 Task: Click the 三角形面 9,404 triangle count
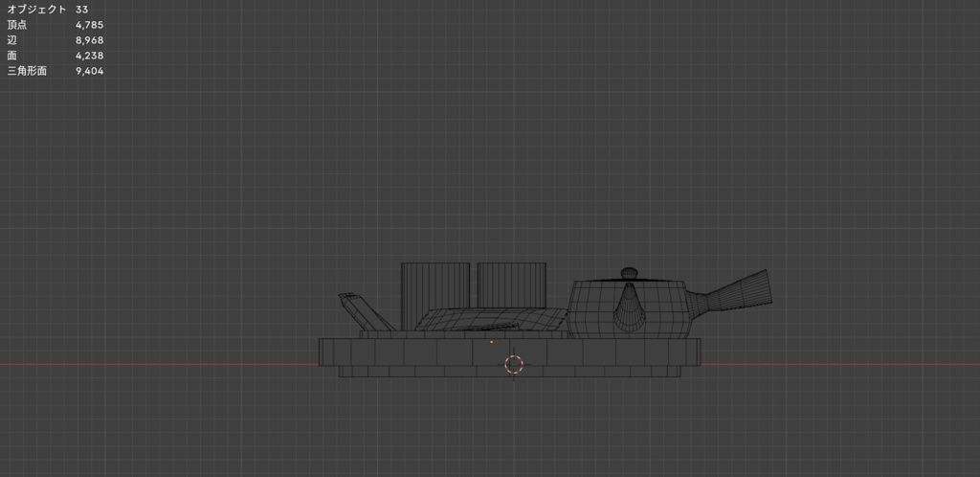[x=55, y=71]
